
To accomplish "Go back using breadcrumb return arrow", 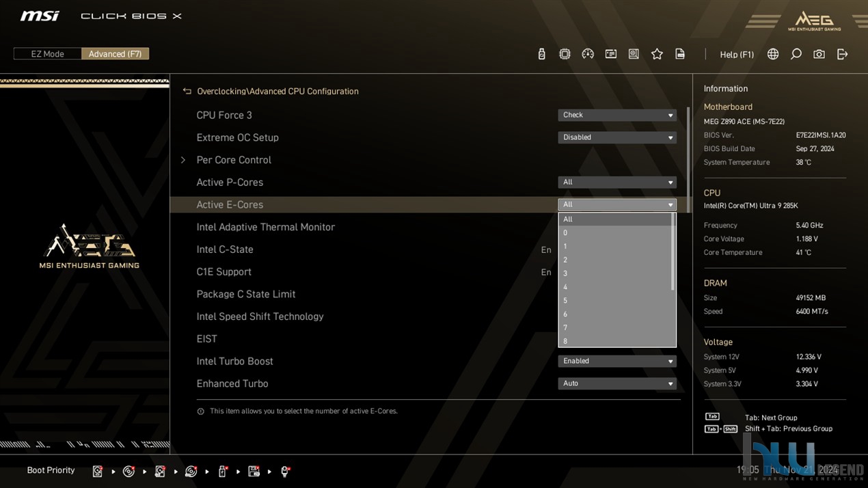I will point(187,91).
